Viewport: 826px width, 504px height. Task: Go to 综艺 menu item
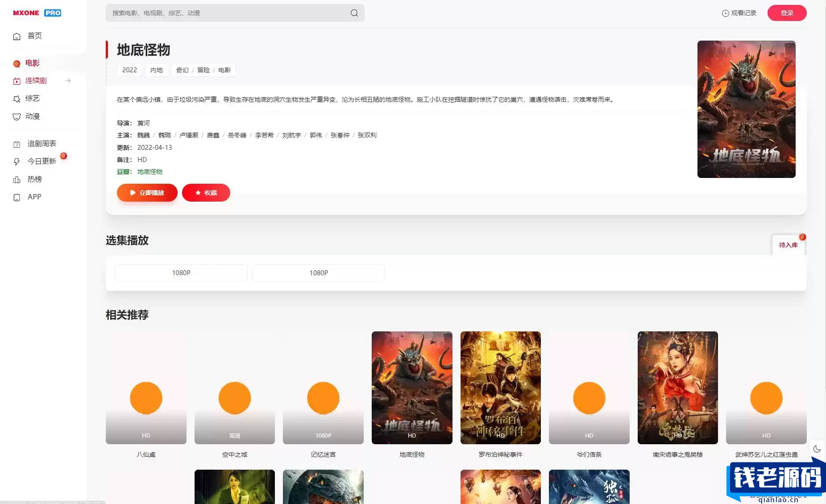click(33, 98)
